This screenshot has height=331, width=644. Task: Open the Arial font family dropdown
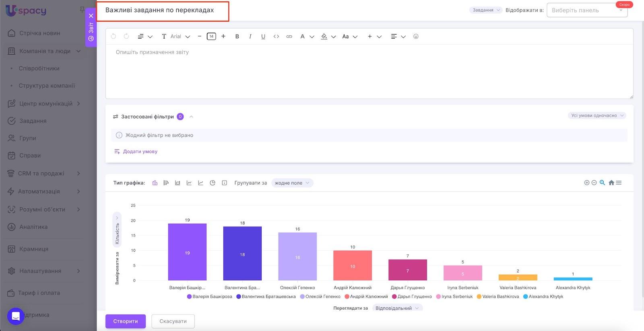[180, 37]
